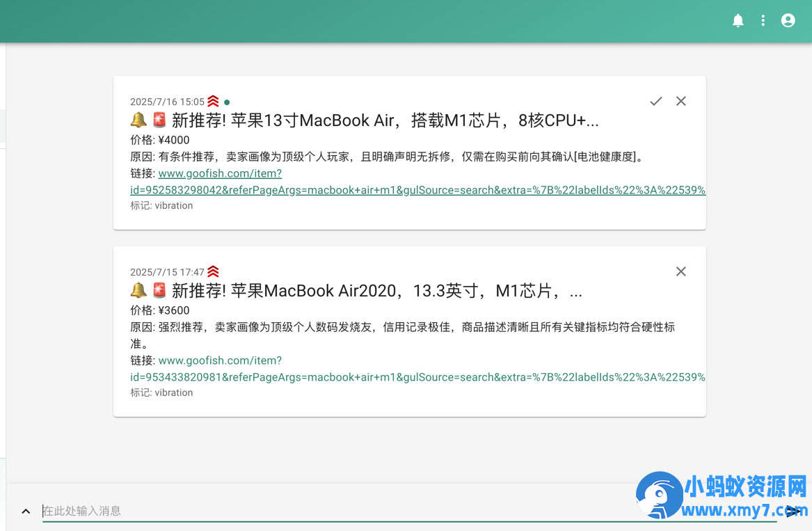Click the timestamp 2025/7/16 15:05
The width and height of the screenshot is (812, 531).
[167, 102]
